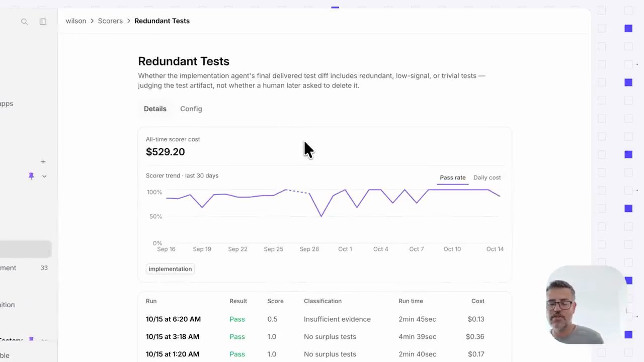This screenshot has width=644, height=362.
Task: Click the $529.20 all-time cost value
Action: tap(165, 152)
